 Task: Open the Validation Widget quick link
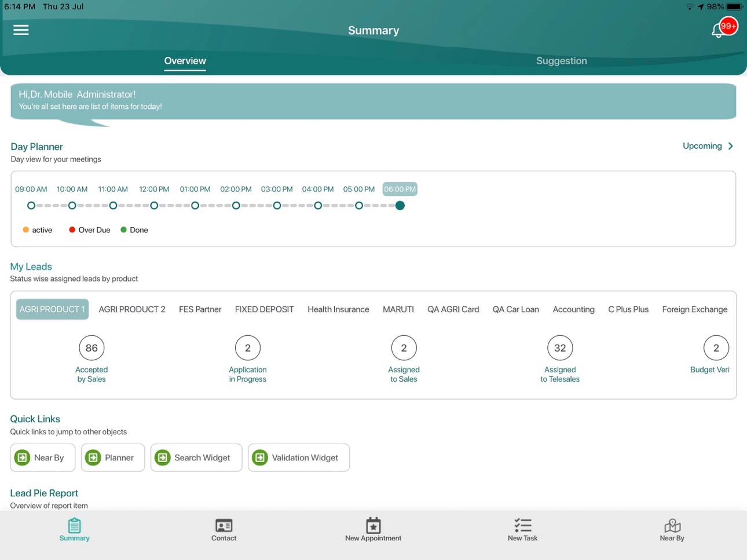click(x=299, y=457)
